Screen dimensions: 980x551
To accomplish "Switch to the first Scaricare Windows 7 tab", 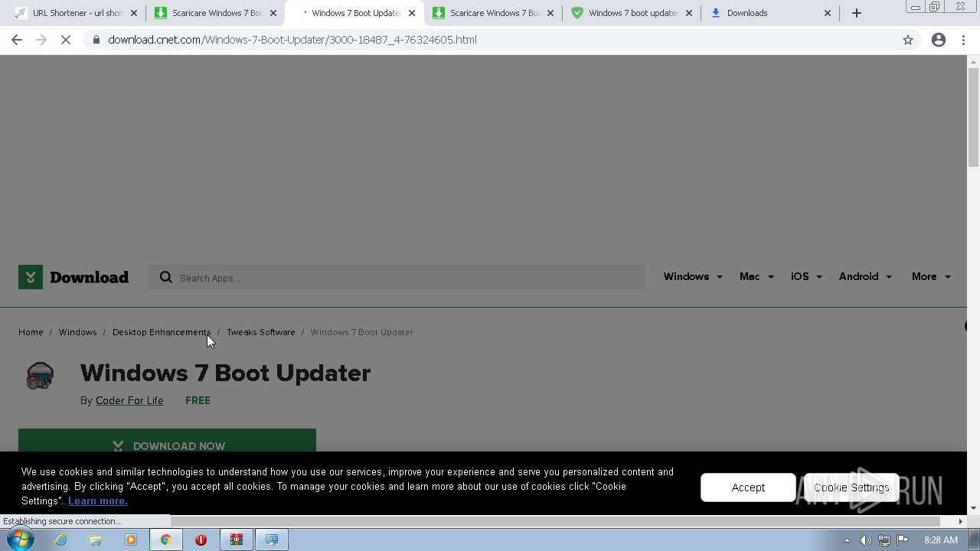I will click(214, 13).
